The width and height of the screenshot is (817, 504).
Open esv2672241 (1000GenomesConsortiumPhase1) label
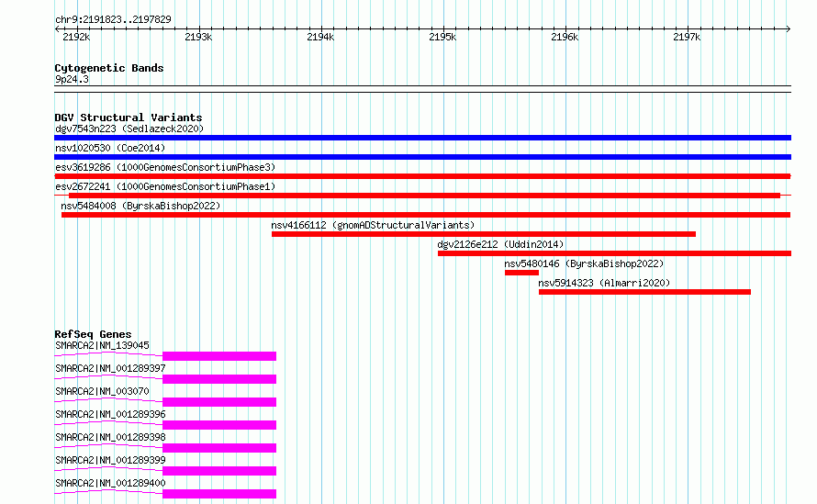point(165,186)
